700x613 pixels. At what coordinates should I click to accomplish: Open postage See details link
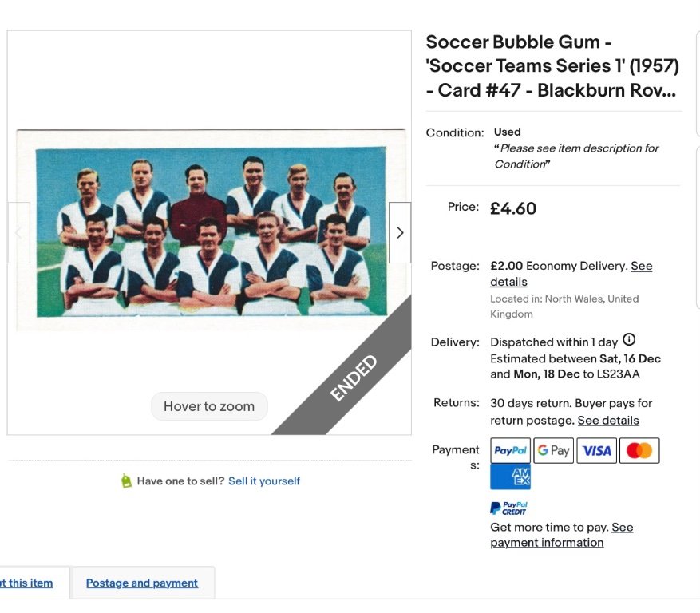pos(641,266)
